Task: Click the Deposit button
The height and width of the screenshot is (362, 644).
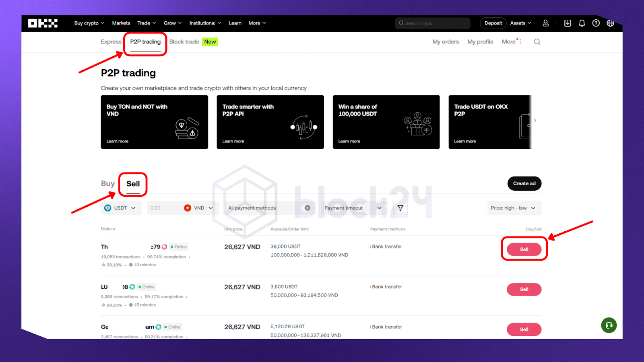Action: 493,23
